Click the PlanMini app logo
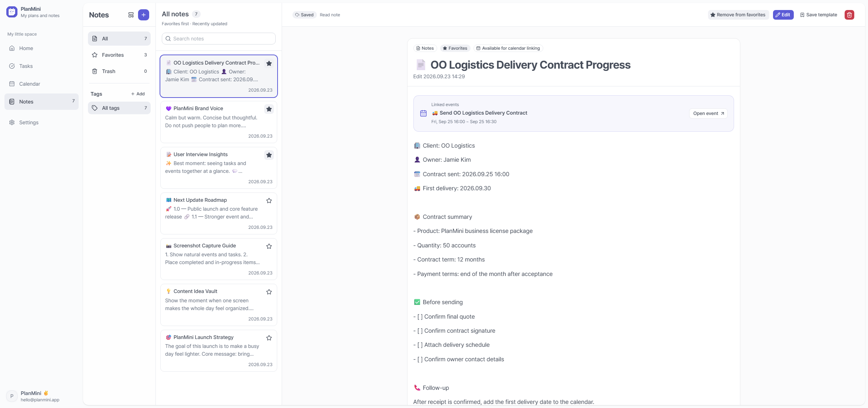This screenshot has width=868, height=408. tap(12, 12)
